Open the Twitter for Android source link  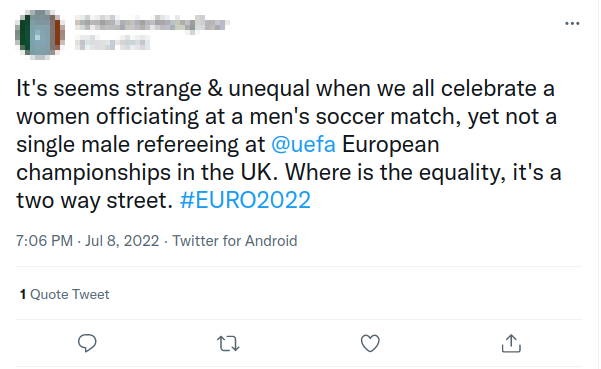pyautogui.click(x=235, y=241)
